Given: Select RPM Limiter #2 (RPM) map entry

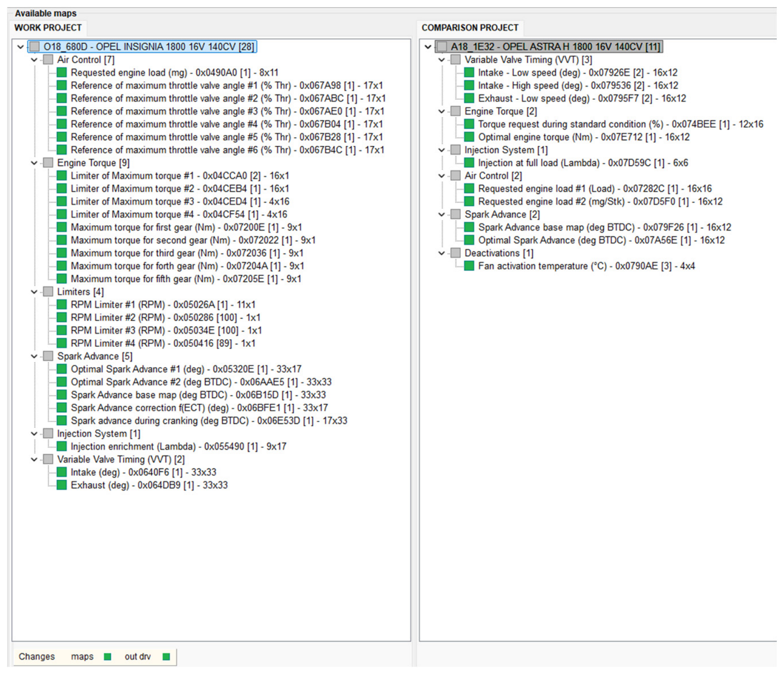Looking at the screenshot, I should point(165,317).
